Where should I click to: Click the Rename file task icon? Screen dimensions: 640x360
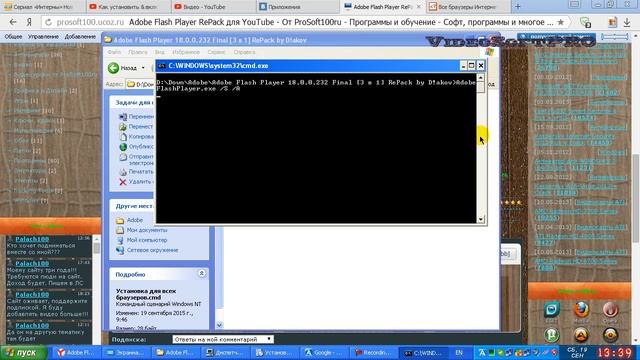coord(123,117)
